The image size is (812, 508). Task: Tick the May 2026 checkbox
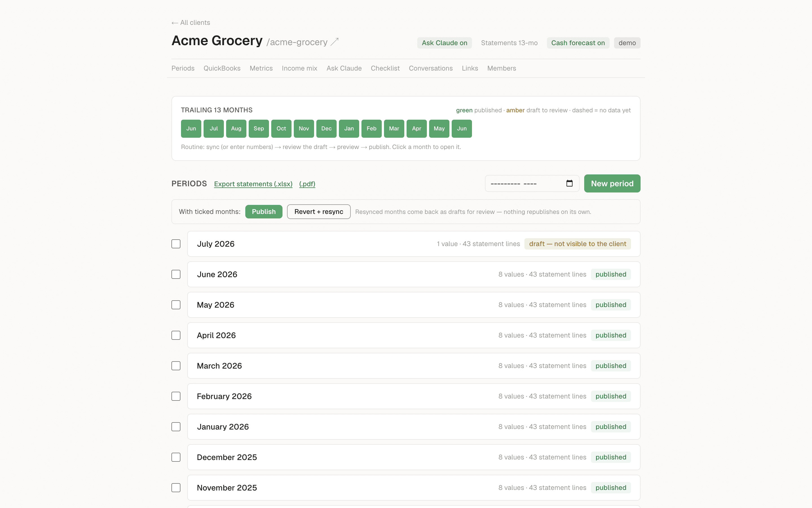[x=176, y=305]
